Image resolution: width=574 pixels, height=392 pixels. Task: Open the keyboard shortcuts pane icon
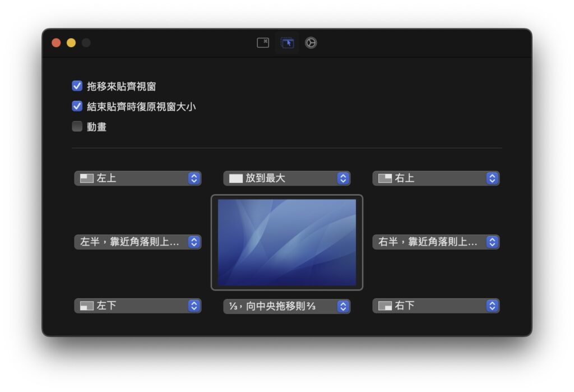click(263, 43)
